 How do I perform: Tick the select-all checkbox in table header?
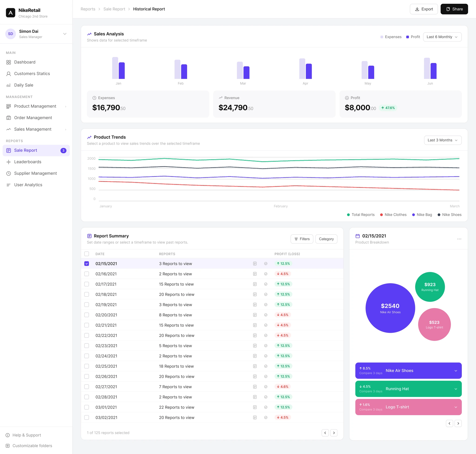coord(86,254)
